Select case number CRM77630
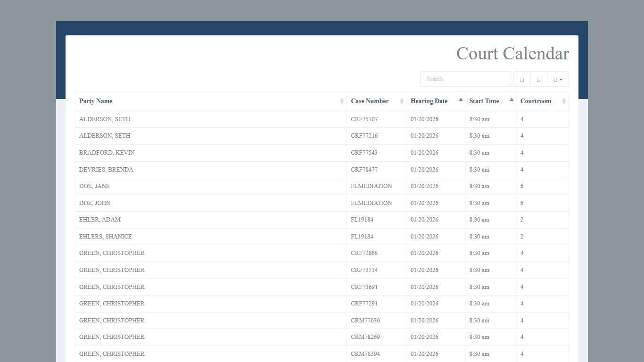Viewport: 644px width, 362px height. click(365, 321)
